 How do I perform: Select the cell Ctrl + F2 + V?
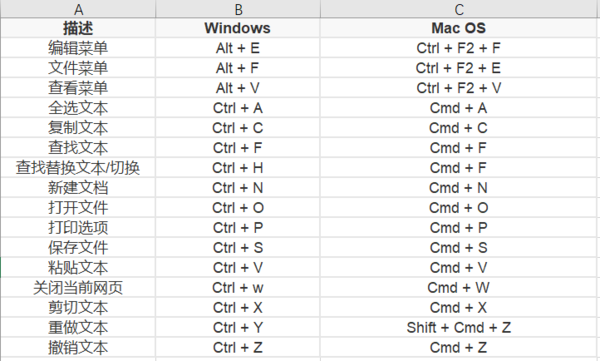(x=458, y=88)
